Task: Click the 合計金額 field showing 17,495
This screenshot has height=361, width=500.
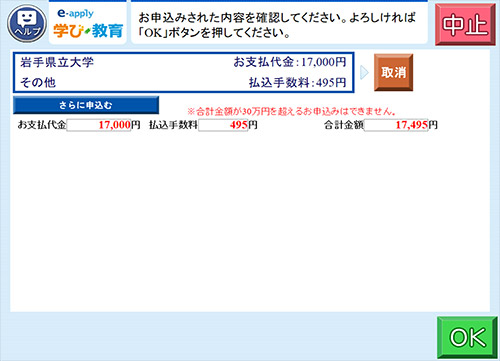Action: [396, 125]
